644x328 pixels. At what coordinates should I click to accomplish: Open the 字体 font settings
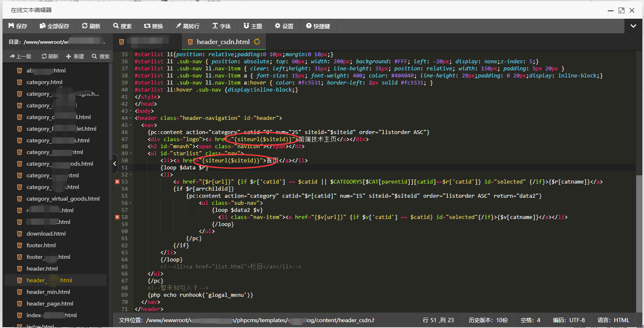tap(222, 26)
